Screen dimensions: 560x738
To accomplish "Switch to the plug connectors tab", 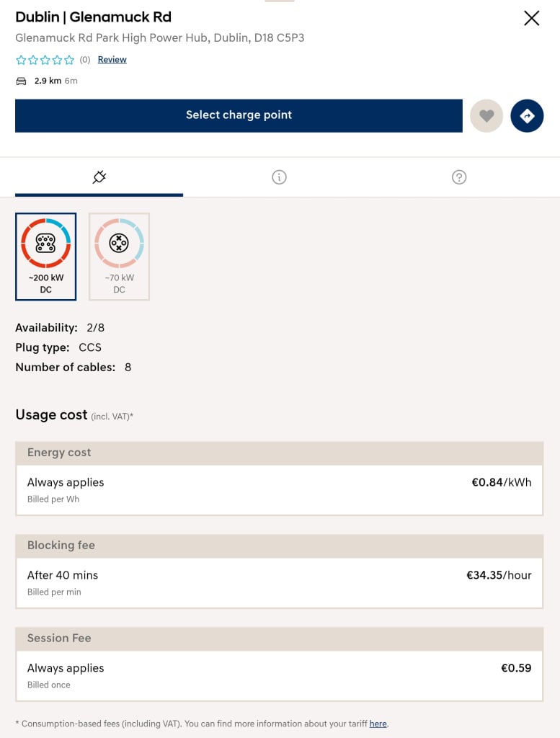I will tap(99, 177).
